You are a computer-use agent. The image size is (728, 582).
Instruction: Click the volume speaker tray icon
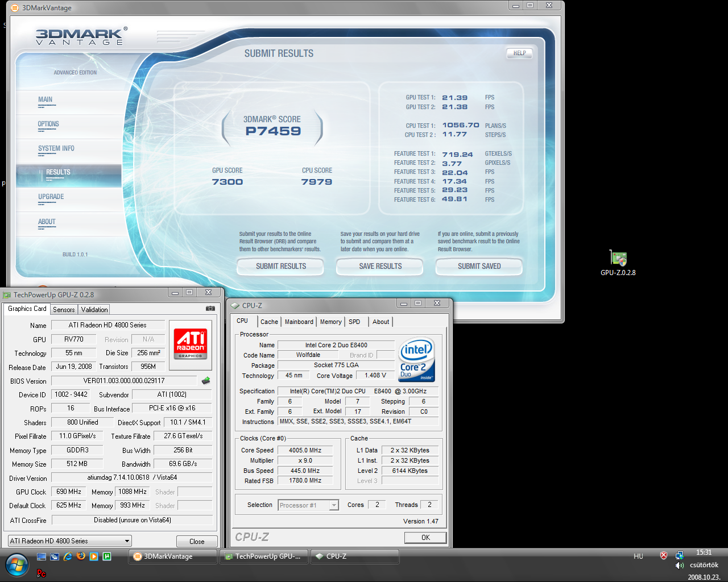pos(679,566)
